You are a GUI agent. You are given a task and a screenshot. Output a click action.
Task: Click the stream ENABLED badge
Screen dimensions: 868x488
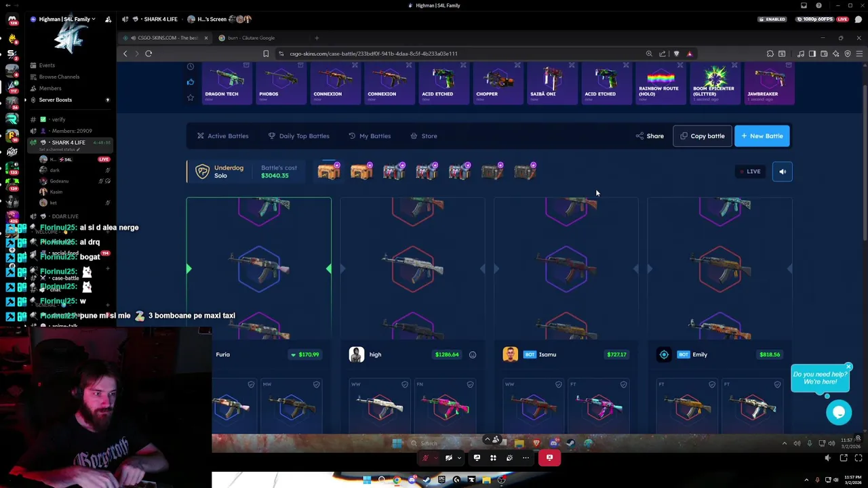tap(772, 19)
